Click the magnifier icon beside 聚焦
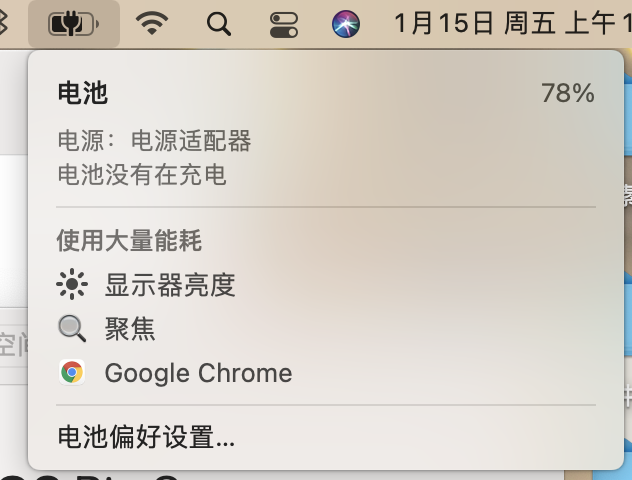The image size is (632, 480). (x=72, y=329)
